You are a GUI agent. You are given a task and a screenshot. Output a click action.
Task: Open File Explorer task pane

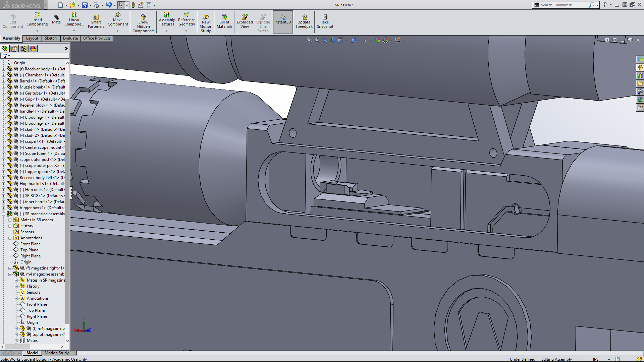coord(640,83)
